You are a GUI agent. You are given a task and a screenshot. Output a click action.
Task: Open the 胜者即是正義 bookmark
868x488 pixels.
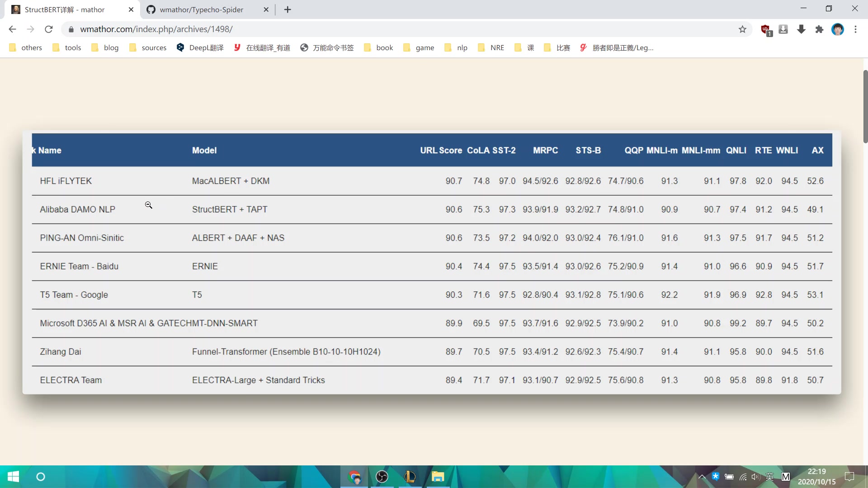617,48
